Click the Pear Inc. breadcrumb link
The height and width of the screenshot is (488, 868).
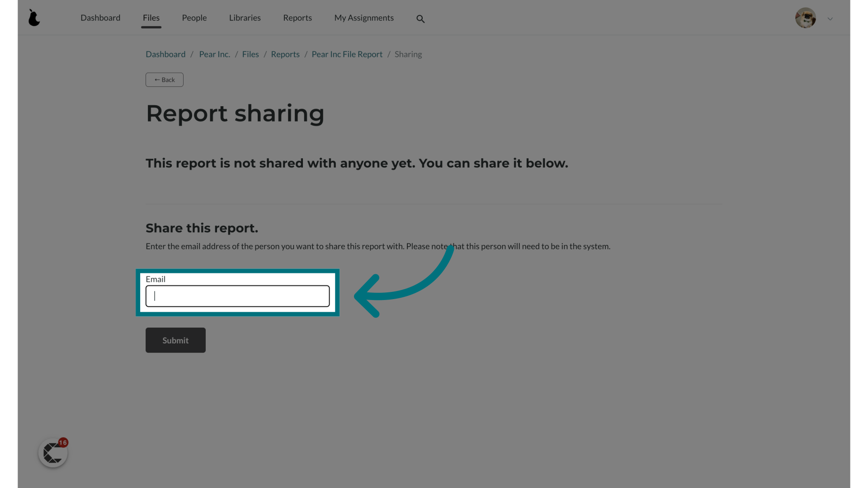(x=215, y=54)
